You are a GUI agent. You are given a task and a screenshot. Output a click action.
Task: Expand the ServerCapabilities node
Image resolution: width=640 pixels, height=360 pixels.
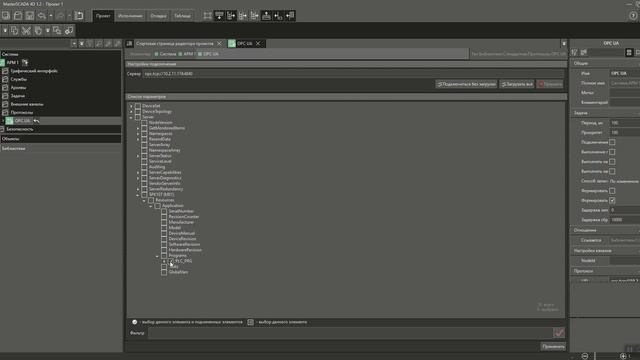point(138,172)
